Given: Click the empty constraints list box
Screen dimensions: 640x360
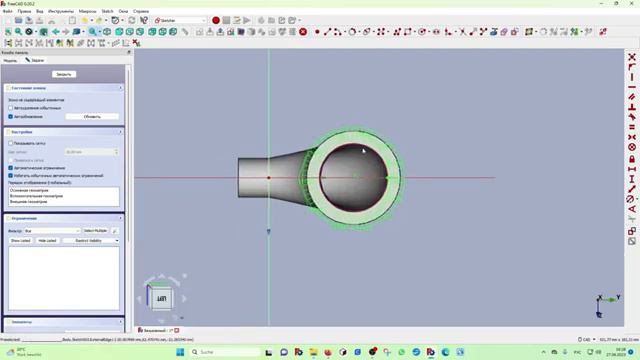Looking at the screenshot, I should [x=64, y=278].
